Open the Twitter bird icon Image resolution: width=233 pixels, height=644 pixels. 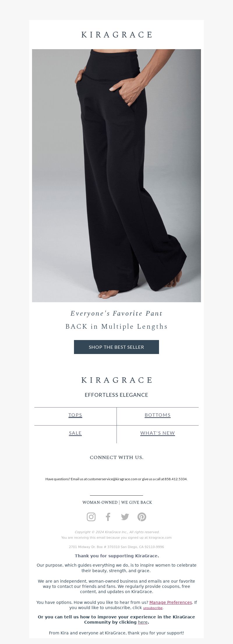pyautogui.click(x=125, y=517)
